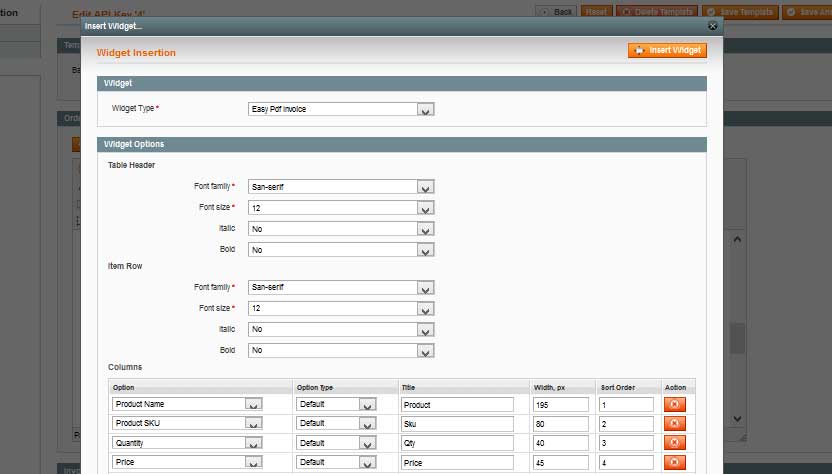Open Option Type dropdown for Product Name

tap(336, 404)
